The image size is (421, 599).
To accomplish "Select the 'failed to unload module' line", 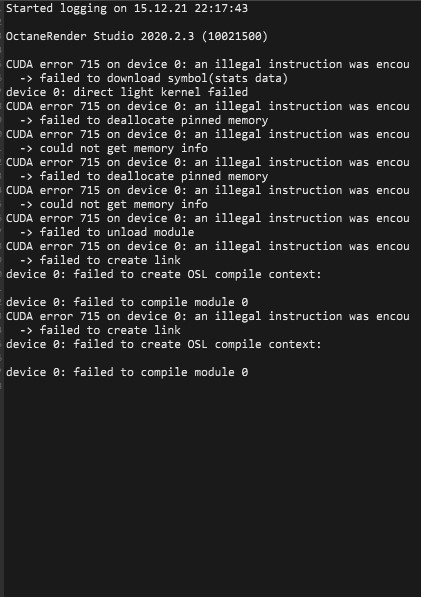I will (107, 232).
